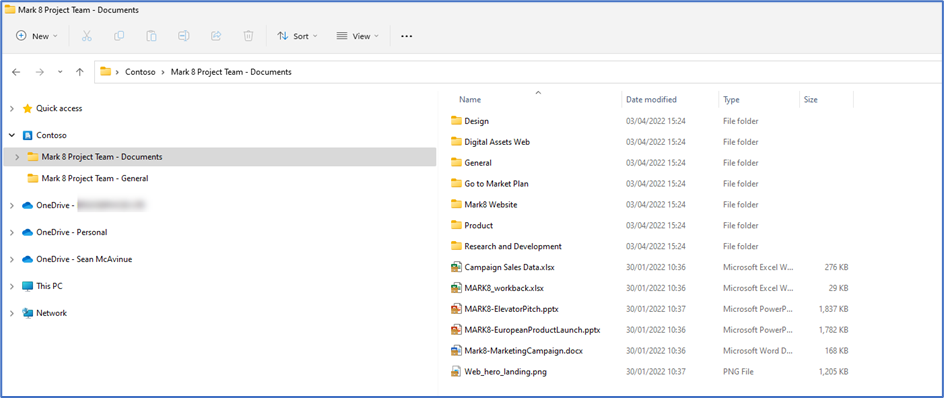Click Mark 8 Project Team - Documents breadcrumb
This screenshot has height=398, width=944.
[x=231, y=72]
